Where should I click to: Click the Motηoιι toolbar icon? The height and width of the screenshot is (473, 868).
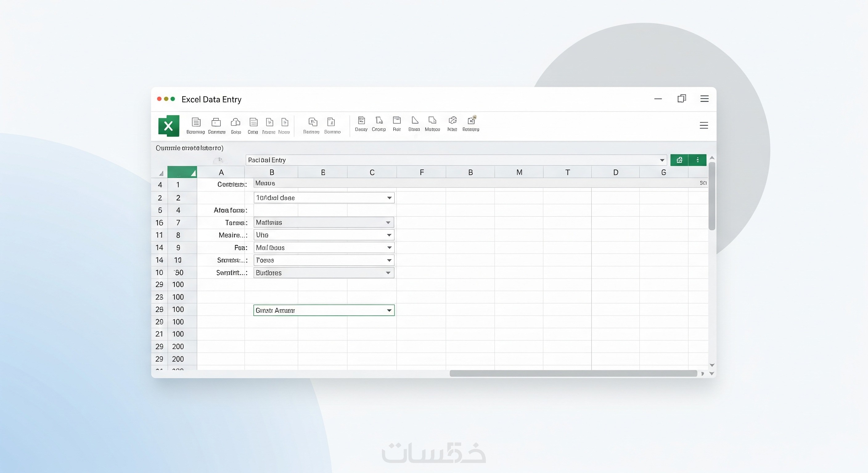pos(432,120)
